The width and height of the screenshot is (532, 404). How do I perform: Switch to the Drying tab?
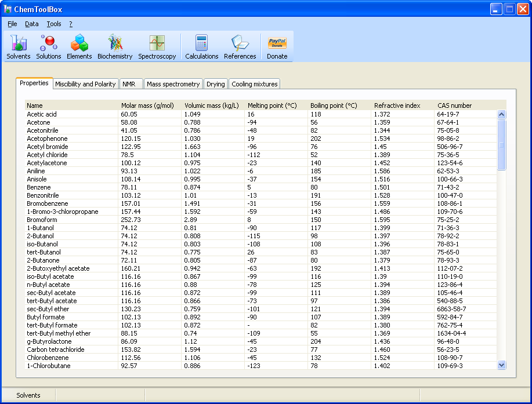point(215,83)
